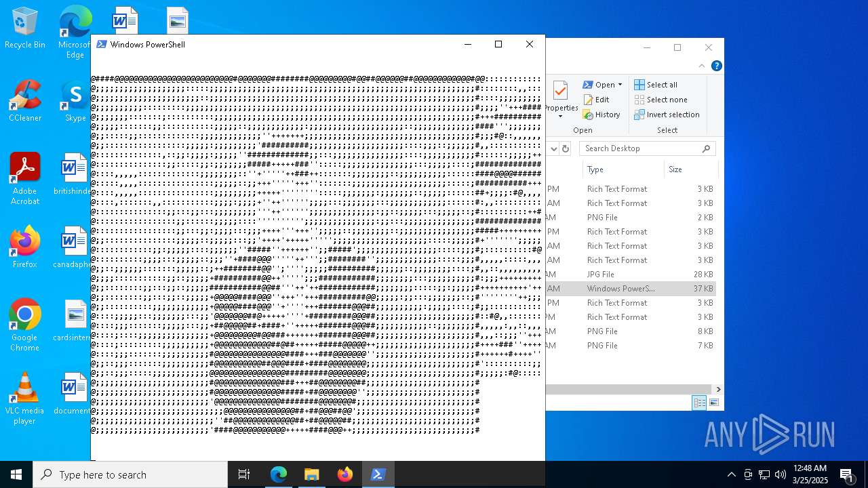Open the cardsinten image file icon
The width and height of the screenshot is (868, 488).
pyautogui.click(x=73, y=321)
